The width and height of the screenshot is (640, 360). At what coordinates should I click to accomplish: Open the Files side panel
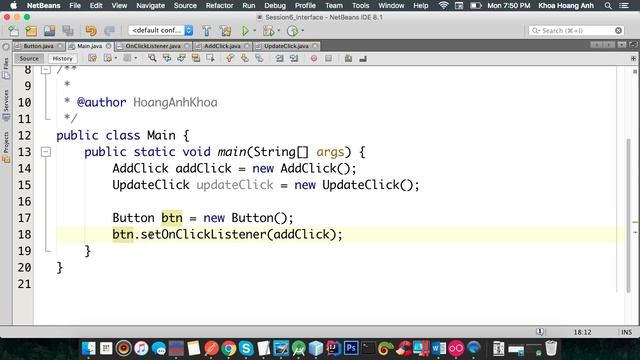6,69
